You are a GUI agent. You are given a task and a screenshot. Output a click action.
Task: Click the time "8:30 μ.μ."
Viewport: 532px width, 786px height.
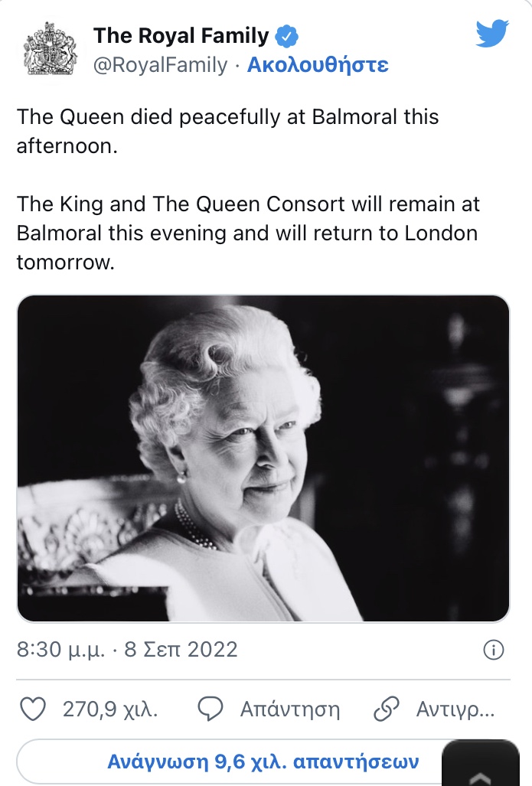coord(60,650)
